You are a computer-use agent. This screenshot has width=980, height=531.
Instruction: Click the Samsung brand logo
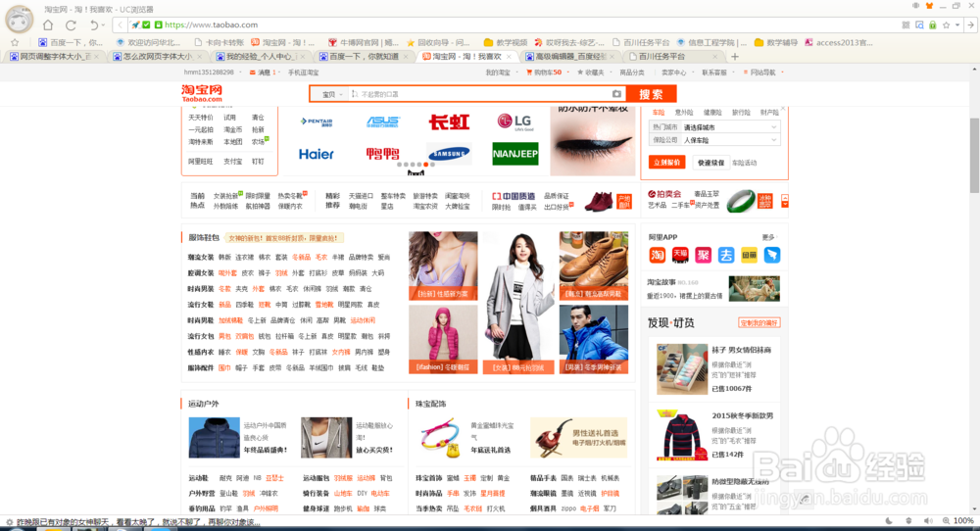[x=449, y=153]
